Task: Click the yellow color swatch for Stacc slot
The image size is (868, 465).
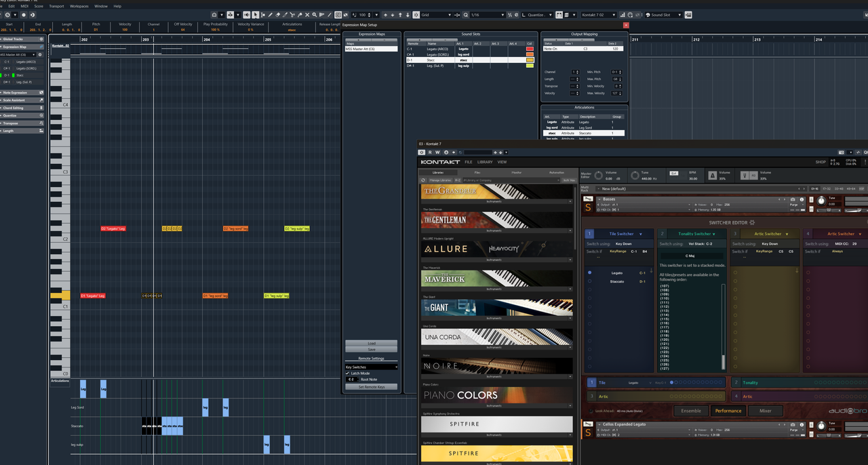Action: click(x=530, y=60)
